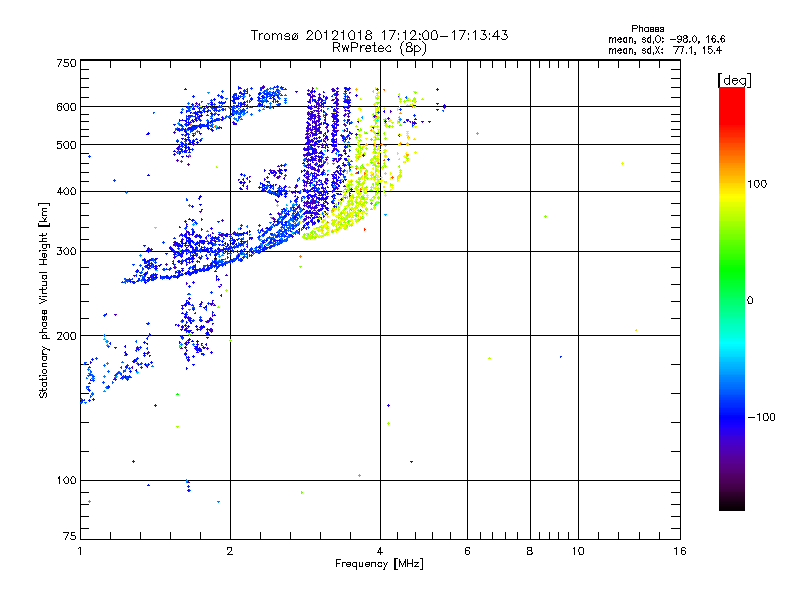Click x-axis tick label '10'
Image resolution: width=800 pixels, height=600 pixels.
[x=578, y=551]
